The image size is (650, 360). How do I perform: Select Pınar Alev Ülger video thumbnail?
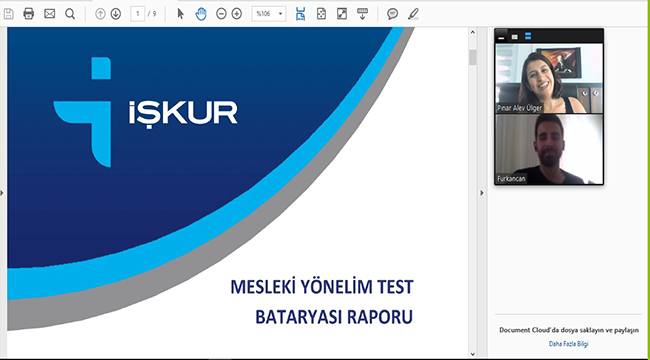[549, 78]
